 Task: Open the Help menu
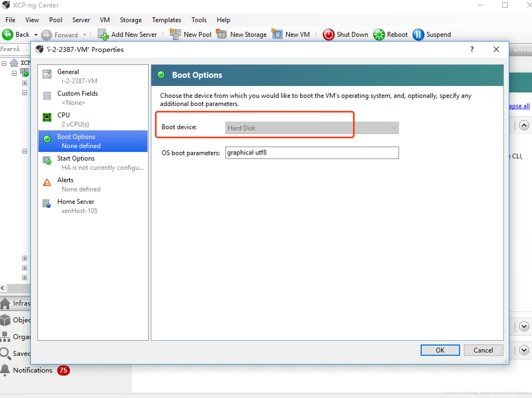pos(223,20)
